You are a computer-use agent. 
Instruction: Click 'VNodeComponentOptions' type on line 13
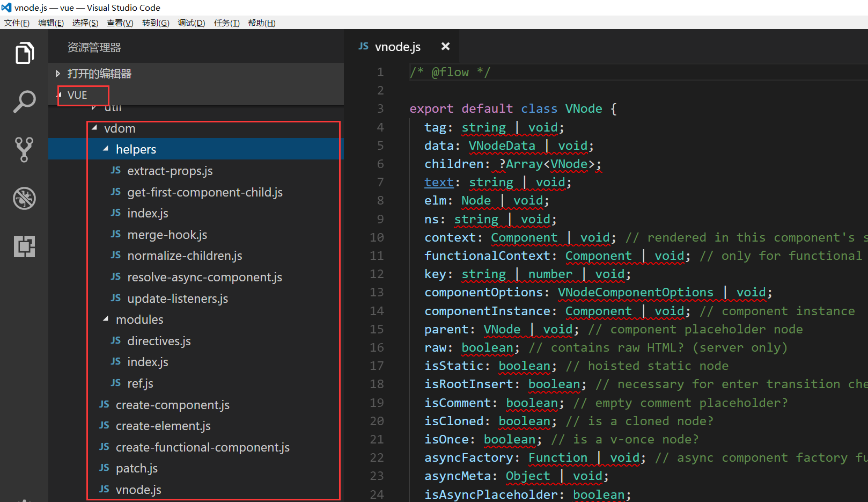pos(636,292)
